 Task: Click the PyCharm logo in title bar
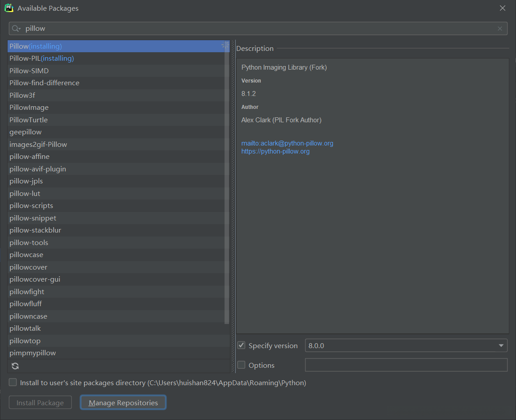9,8
